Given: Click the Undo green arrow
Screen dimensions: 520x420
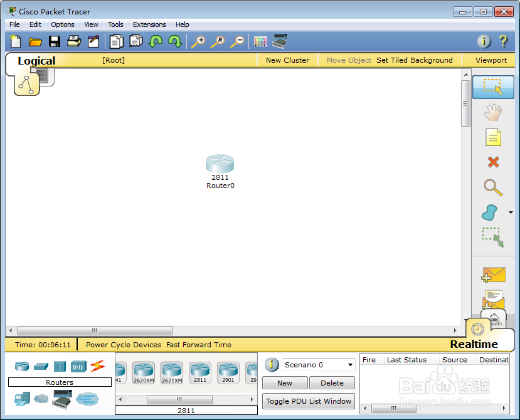Looking at the screenshot, I should point(155,41).
